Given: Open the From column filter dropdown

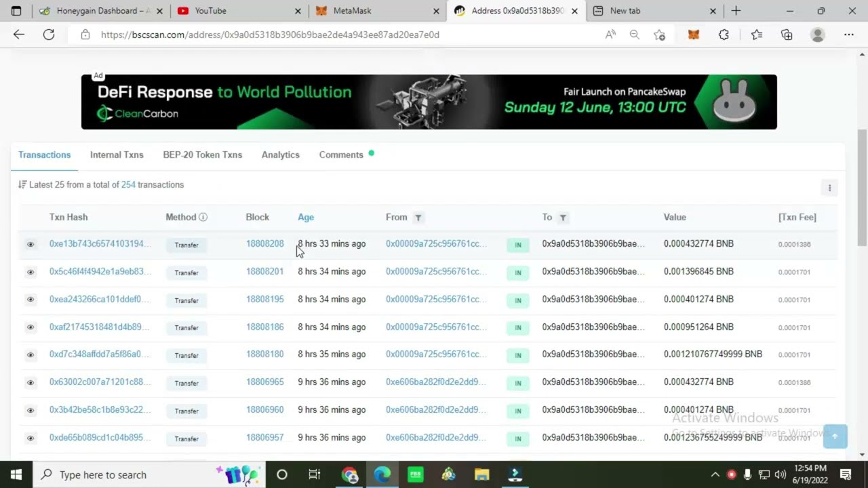Looking at the screenshot, I should click(x=418, y=218).
